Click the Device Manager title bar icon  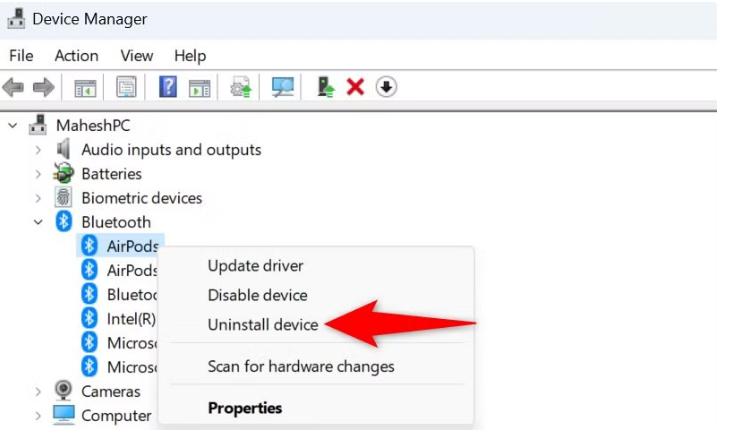(16, 19)
